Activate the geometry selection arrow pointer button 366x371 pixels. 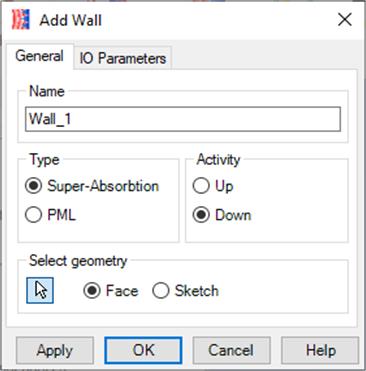[40, 290]
